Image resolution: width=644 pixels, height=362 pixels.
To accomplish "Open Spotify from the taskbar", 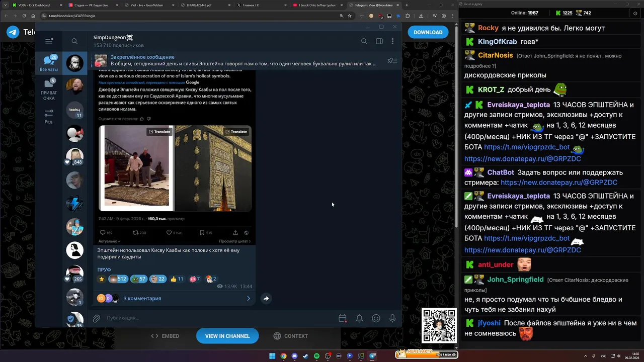I will 316,356.
